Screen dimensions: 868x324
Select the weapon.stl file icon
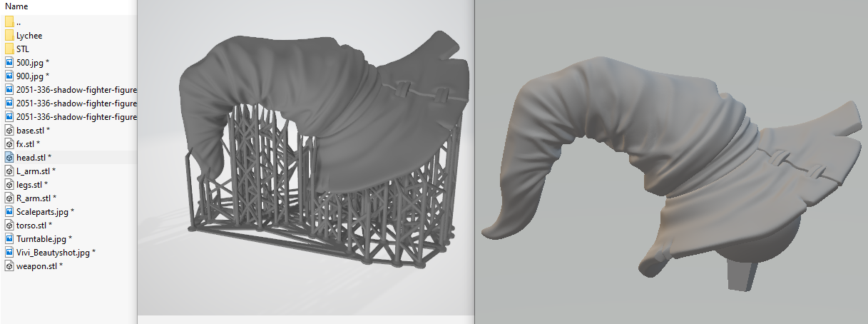9,266
